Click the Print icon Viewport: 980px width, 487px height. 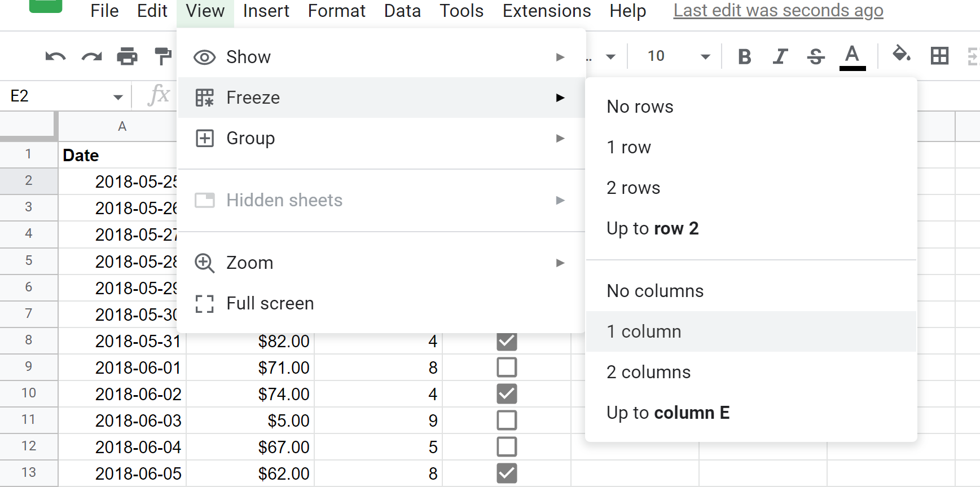(x=127, y=56)
